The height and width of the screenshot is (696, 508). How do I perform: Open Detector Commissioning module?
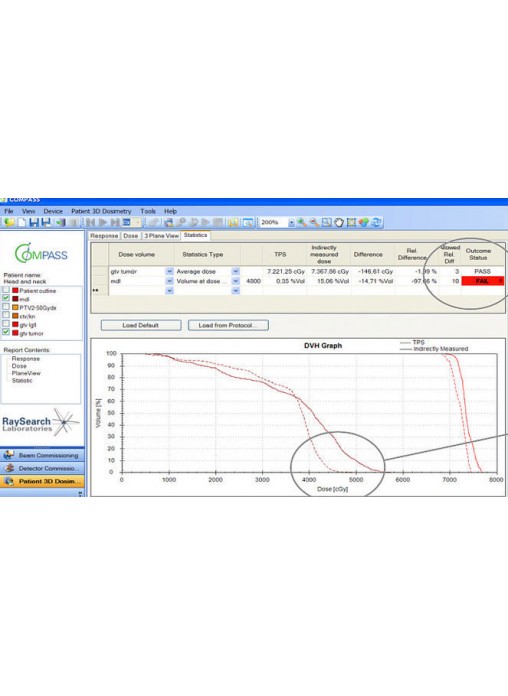coord(42,468)
